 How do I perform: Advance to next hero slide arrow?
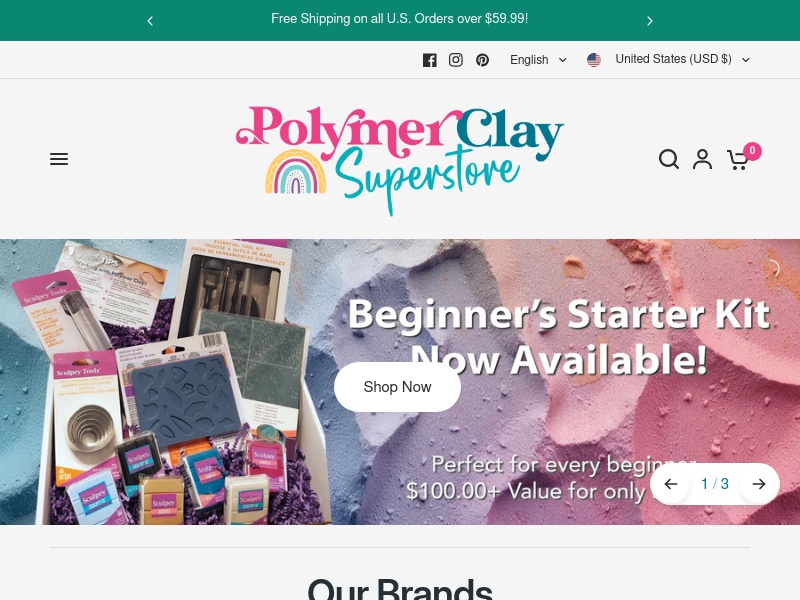click(759, 484)
